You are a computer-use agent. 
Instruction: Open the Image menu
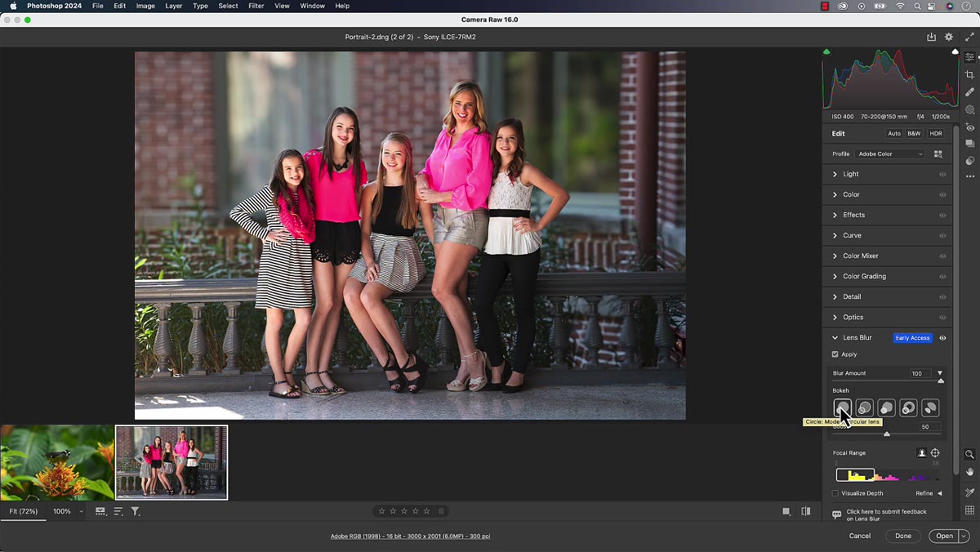pyautogui.click(x=145, y=6)
